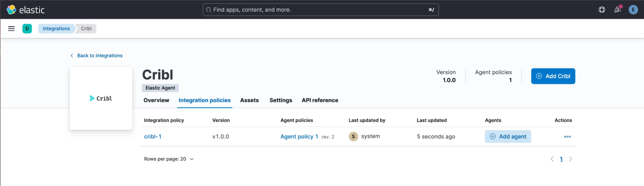
Task: Open the newsfeed notifications icon
Action: coord(618,10)
